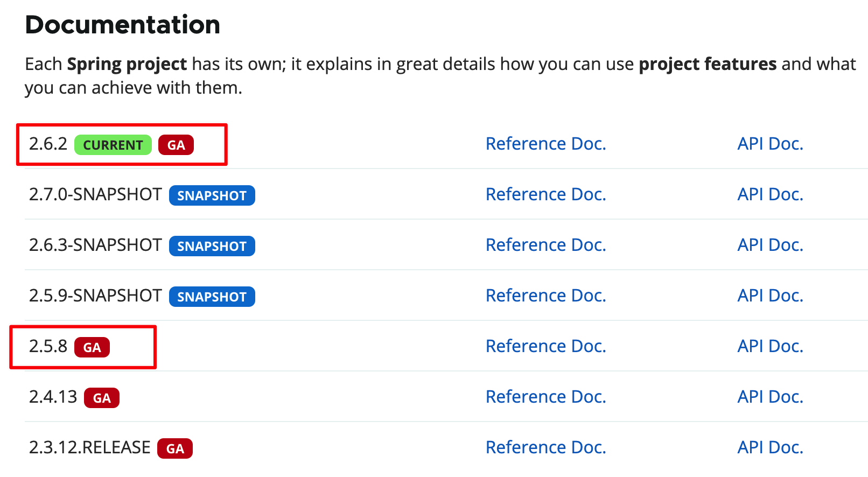Viewport: 868px width, 477px height.
Task: Click the GA badge beside 2.4.13
Action: point(102,398)
